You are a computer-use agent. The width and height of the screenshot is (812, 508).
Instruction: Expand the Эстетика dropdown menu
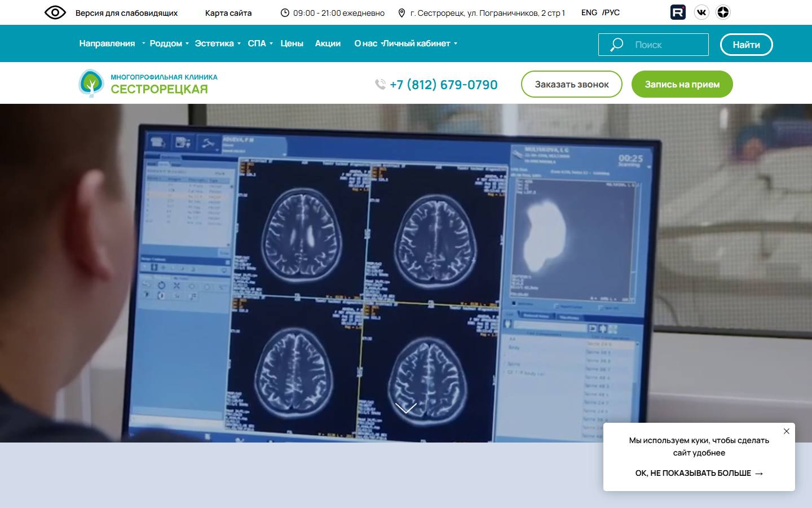[x=218, y=43]
